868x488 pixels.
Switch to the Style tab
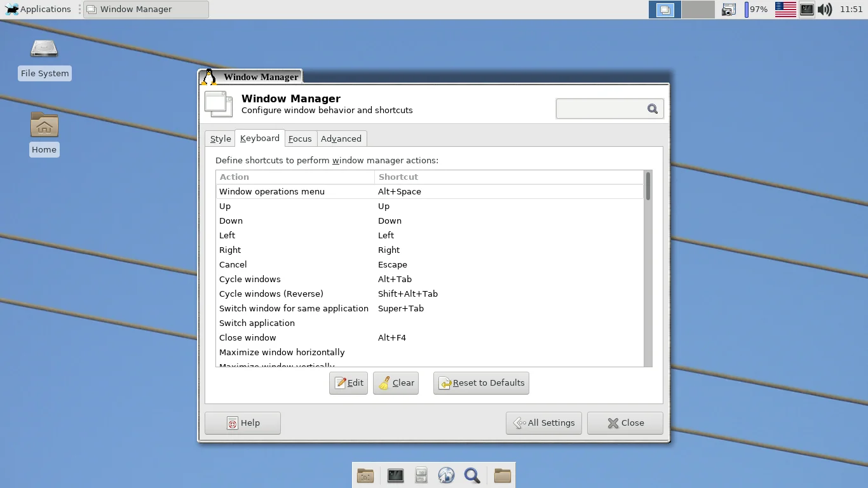[220, 139]
